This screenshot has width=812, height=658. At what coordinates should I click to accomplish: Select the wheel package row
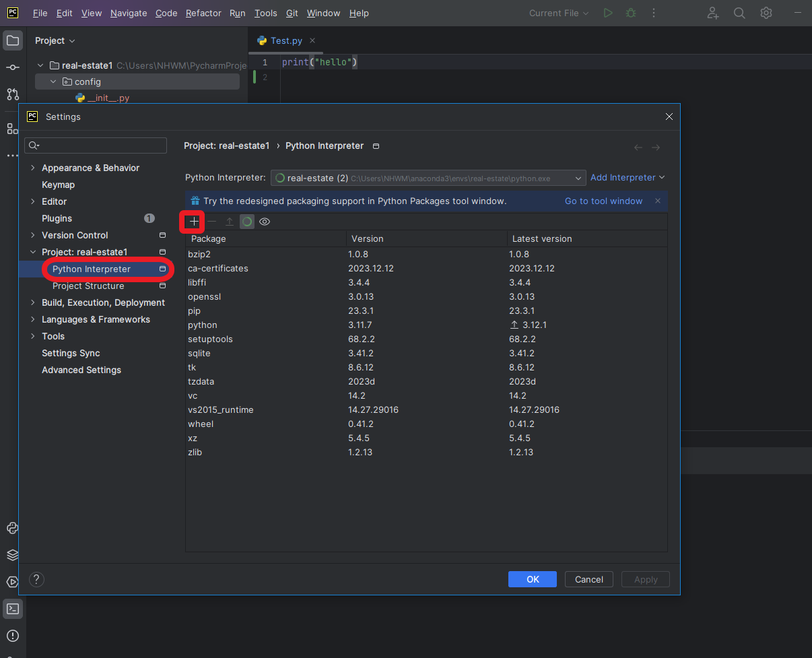[x=426, y=424]
